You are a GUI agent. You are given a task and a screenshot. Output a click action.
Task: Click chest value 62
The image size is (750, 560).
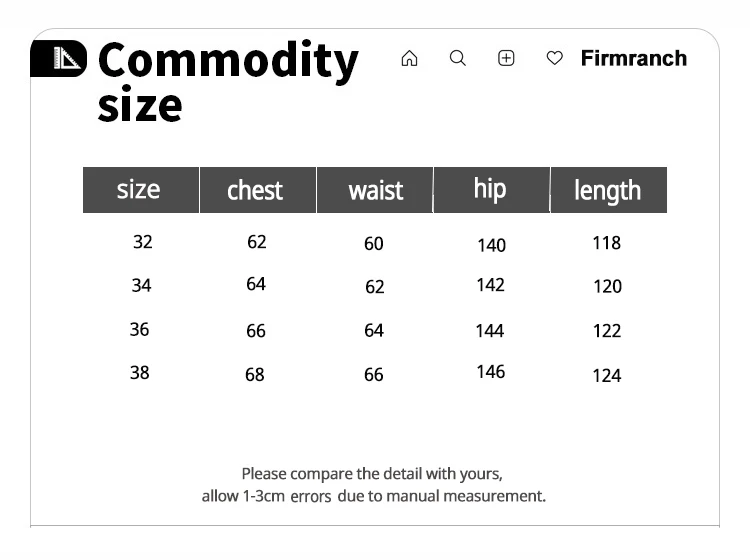pos(257,242)
